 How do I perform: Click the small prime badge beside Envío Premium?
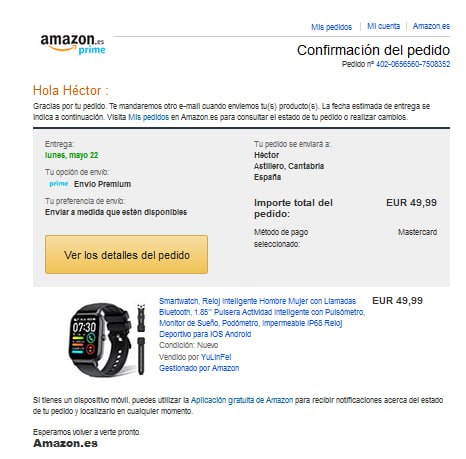click(x=59, y=184)
